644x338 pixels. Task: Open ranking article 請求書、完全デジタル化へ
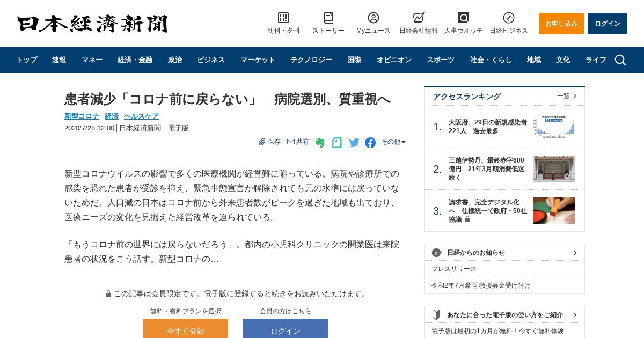pyautogui.click(x=488, y=211)
